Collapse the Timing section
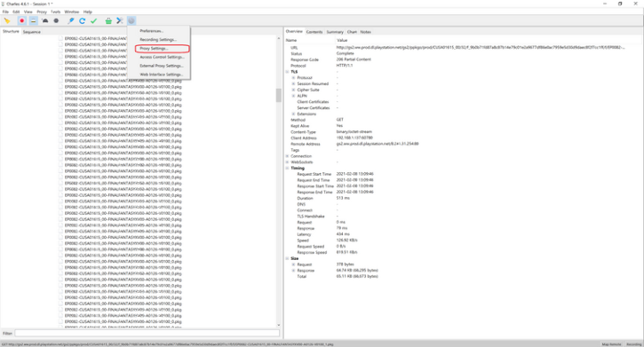The width and height of the screenshot is (644, 347). [288, 168]
